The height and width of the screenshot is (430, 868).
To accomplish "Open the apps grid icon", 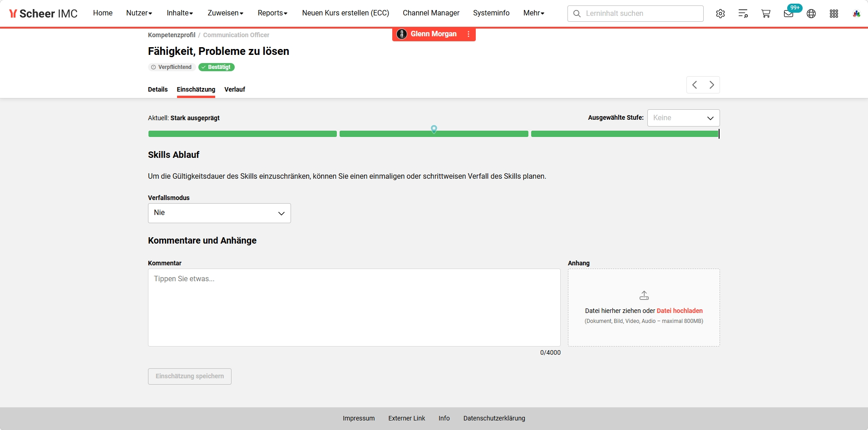I will click(x=834, y=14).
